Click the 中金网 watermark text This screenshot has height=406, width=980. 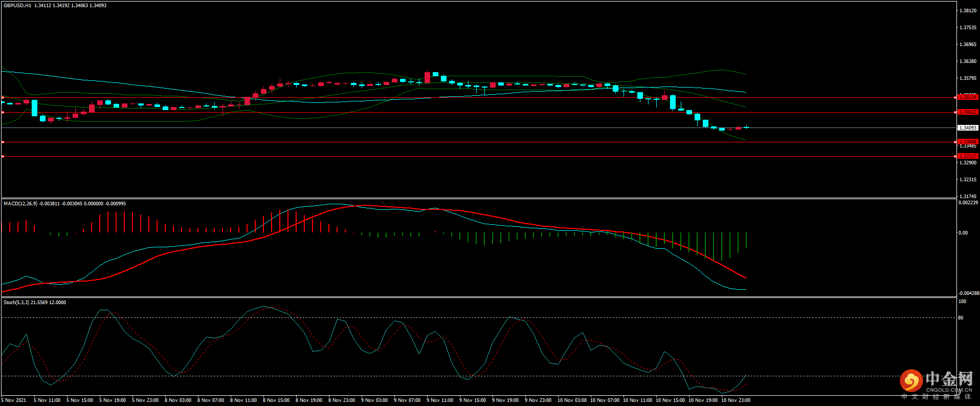[949, 379]
